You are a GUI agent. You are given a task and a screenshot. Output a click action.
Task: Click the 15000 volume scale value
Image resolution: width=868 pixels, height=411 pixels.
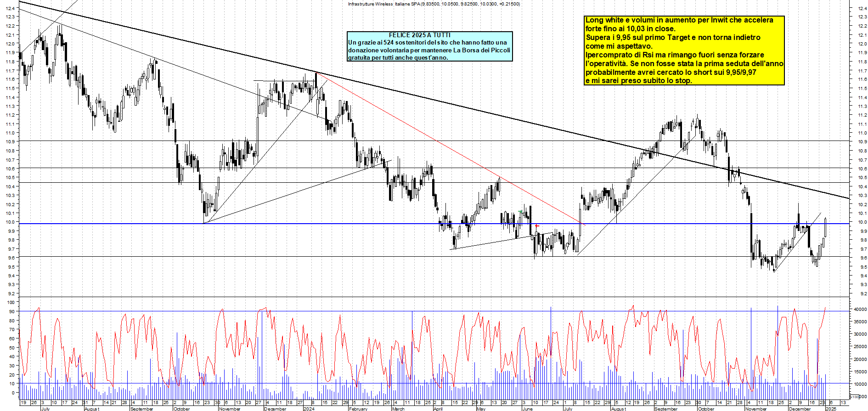click(860, 372)
